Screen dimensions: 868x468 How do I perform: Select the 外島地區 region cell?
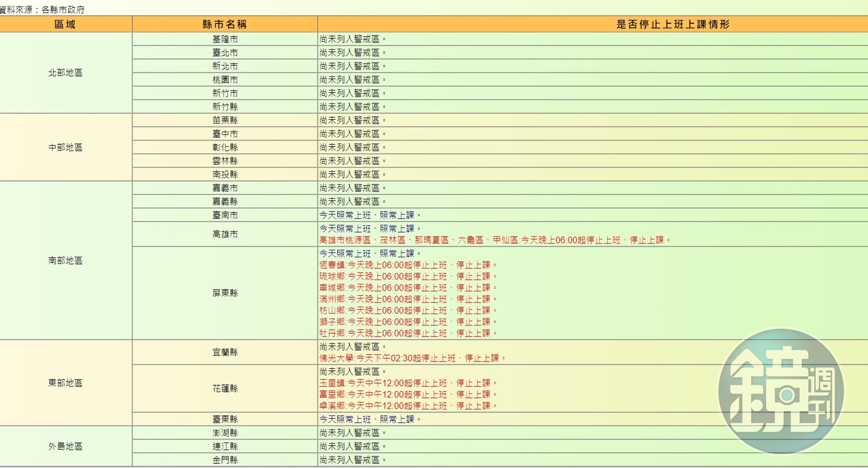point(65,446)
